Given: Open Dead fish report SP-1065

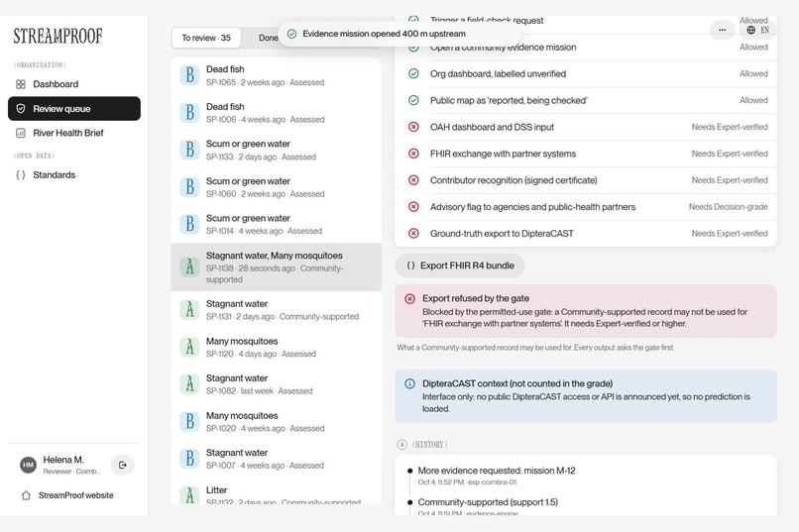Looking at the screenshot, I should (277, 75).
